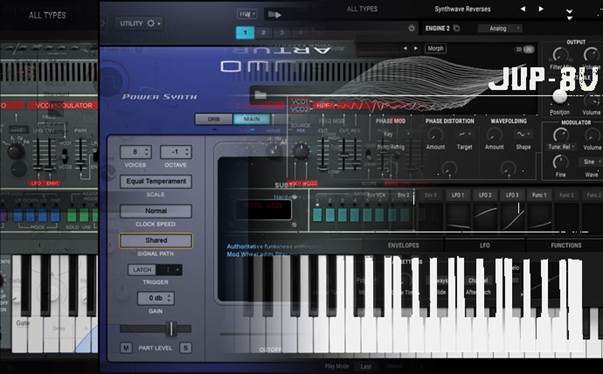This screenshot has height=374, width=603.
Task: Load the next preset with the top right arrow
Action: 541,9
